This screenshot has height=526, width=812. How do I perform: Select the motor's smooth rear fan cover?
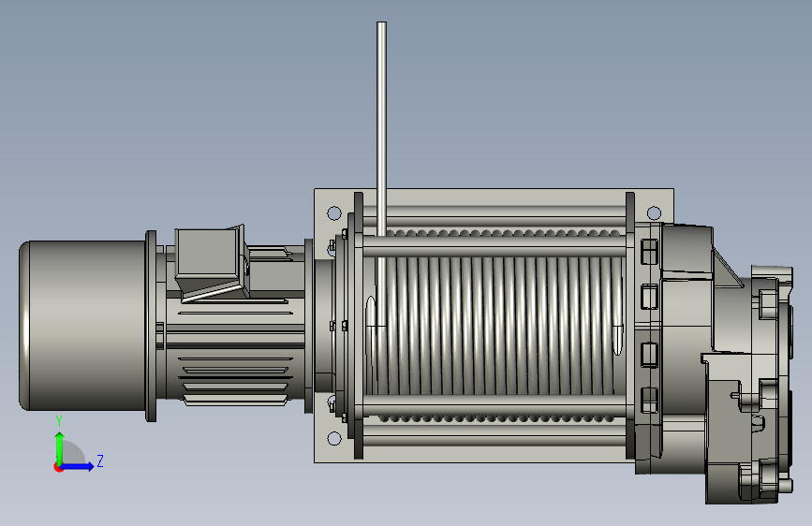point(82,325)
